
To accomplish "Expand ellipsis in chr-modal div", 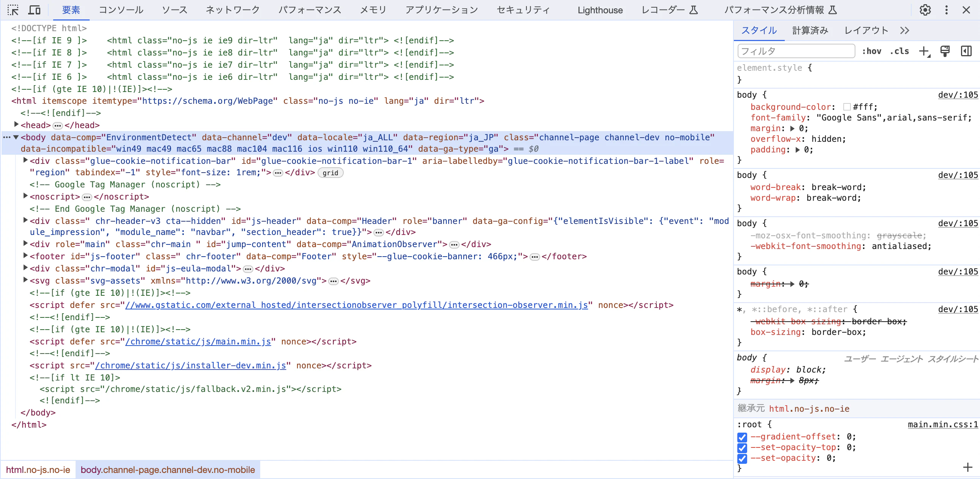I will click(248, 269).
